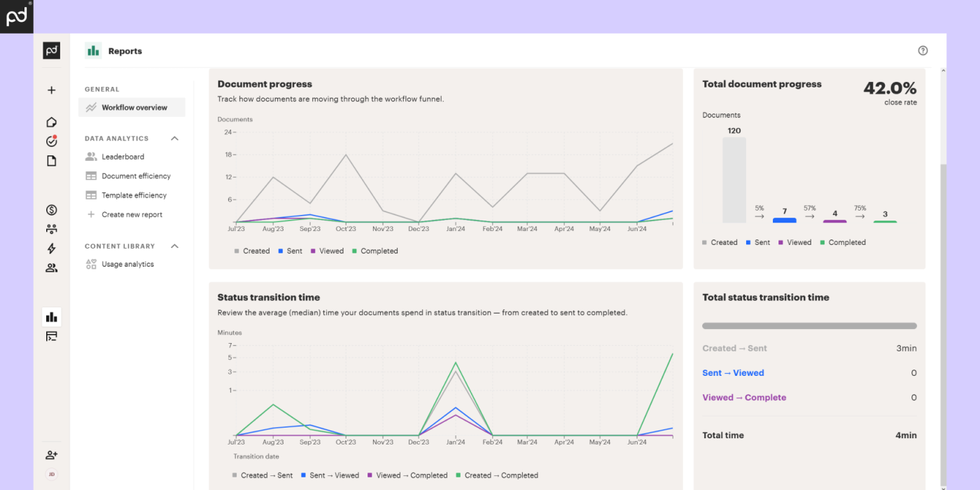Screen dimensions: 980x490
Task: Click the help question mark icon
Action: [x=923, y=50]
